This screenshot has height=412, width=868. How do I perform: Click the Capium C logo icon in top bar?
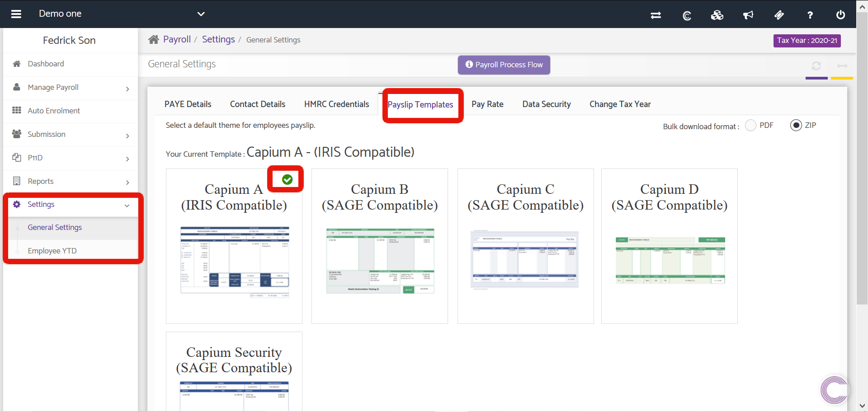coord(687,16)
